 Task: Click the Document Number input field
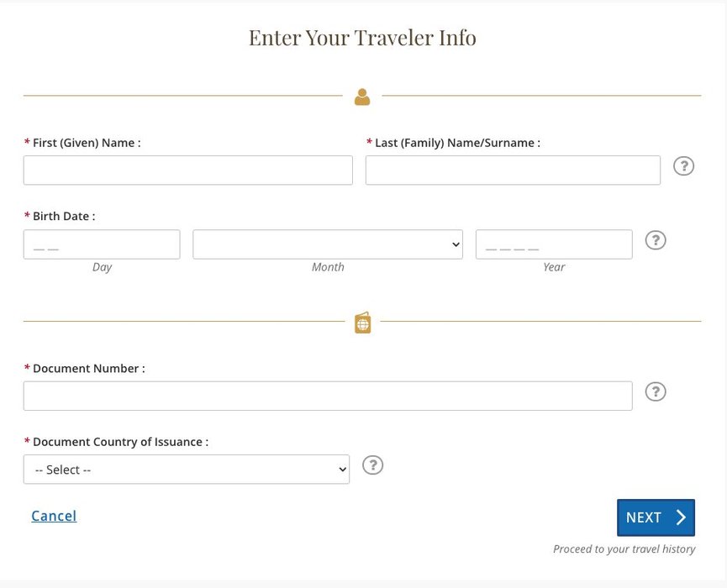pos(328,396)
